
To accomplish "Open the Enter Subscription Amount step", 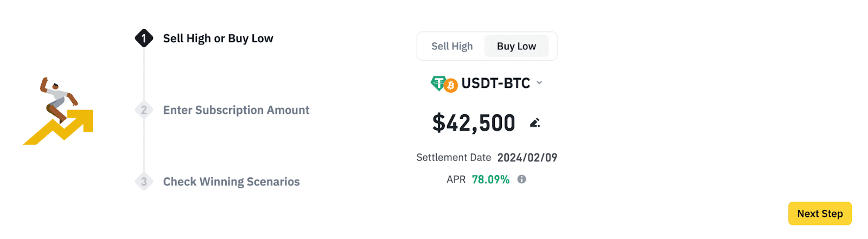I will tap(236, 110).
